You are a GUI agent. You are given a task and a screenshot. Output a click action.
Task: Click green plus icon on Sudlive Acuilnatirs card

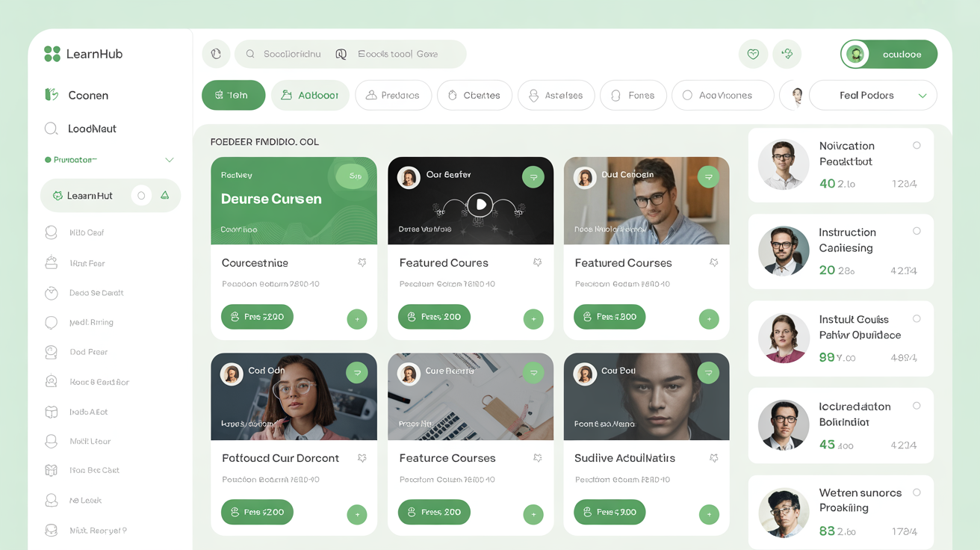point(708,514)
